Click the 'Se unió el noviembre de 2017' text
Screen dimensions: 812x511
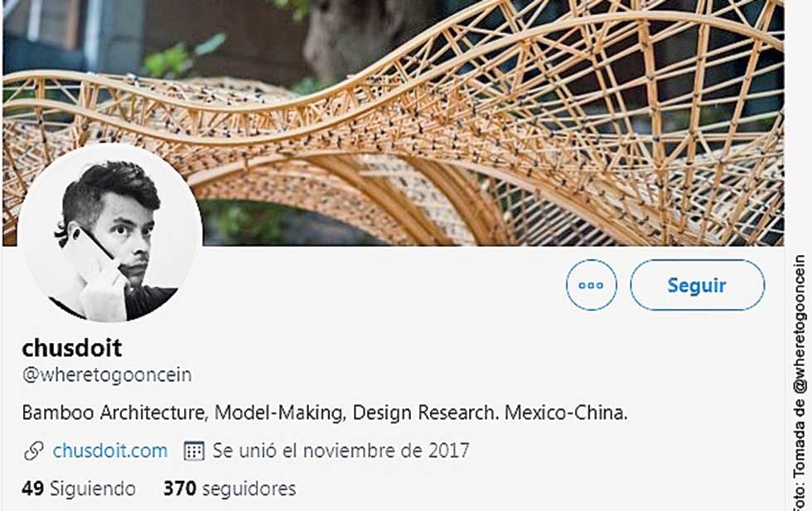(341, 451)
